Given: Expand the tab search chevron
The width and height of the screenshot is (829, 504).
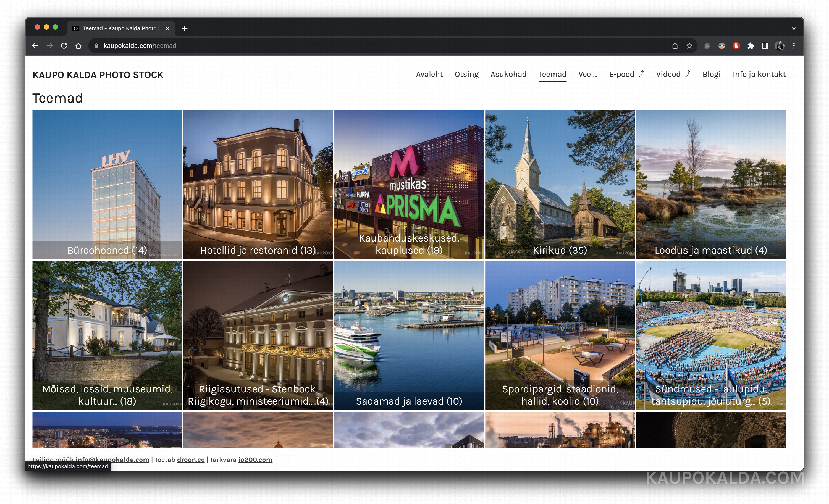Looking at the screenshot, I should [x=794, y=28].
